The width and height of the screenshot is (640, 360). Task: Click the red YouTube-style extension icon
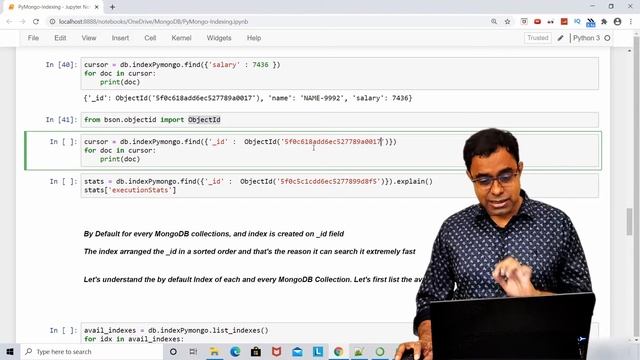(x=537, y=22)
